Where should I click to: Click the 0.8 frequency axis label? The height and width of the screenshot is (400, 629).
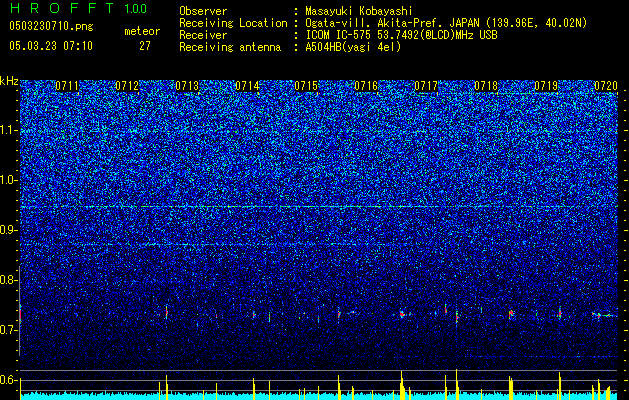coord(9,280)
